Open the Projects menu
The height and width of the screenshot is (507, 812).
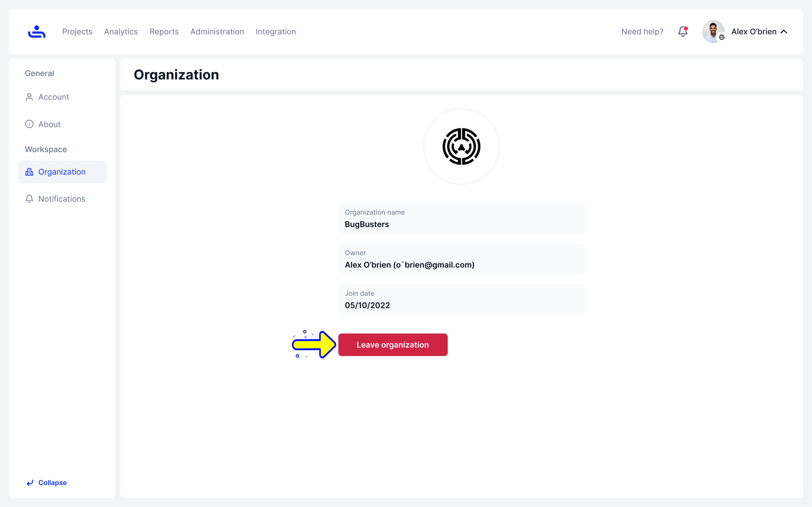77,32
